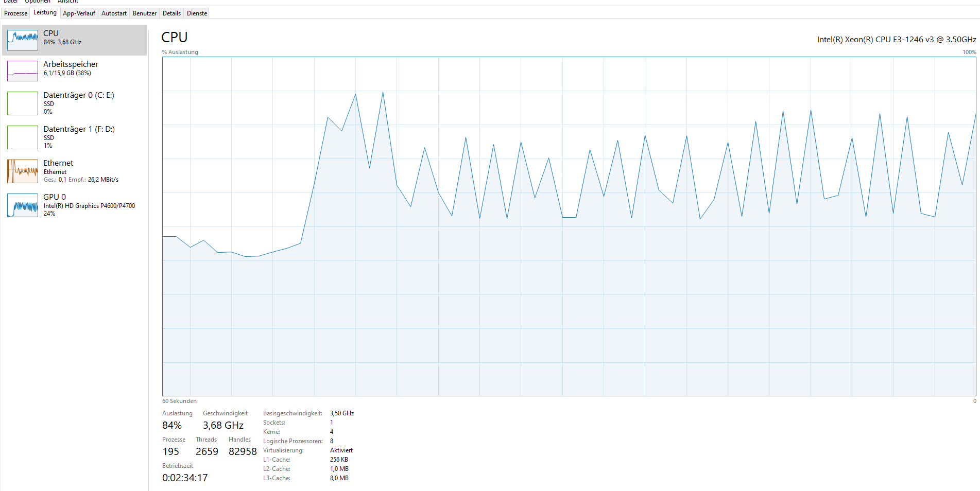980x491 pixels.
Task: Click the L3-Cache value 8,0 MB
Action: point(339,478)
